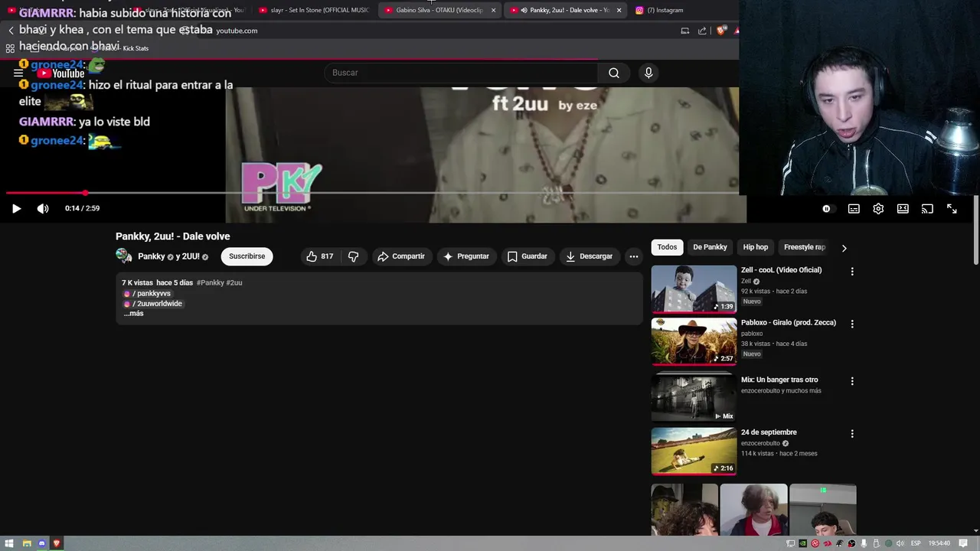Like the video with thumbs up 817
980x551 pixels.
tap(320, 256)
